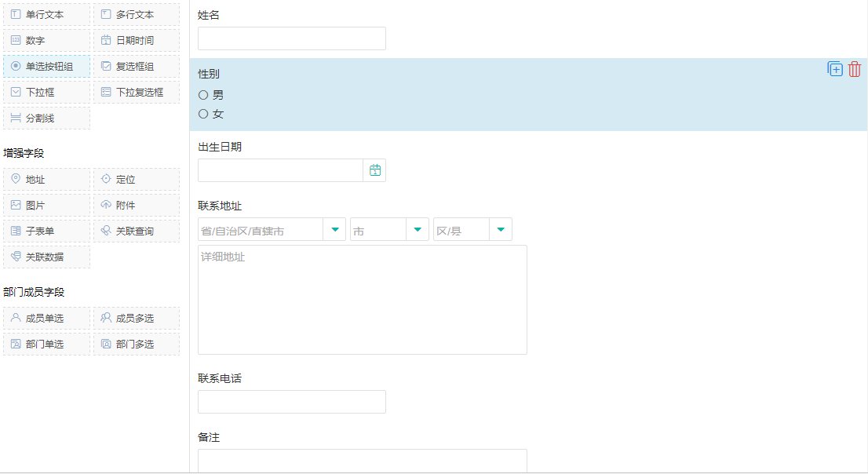The height and width of the screenshot is (474, 868).
Task: Select the 女 radio button
Action: pos(203,114)
